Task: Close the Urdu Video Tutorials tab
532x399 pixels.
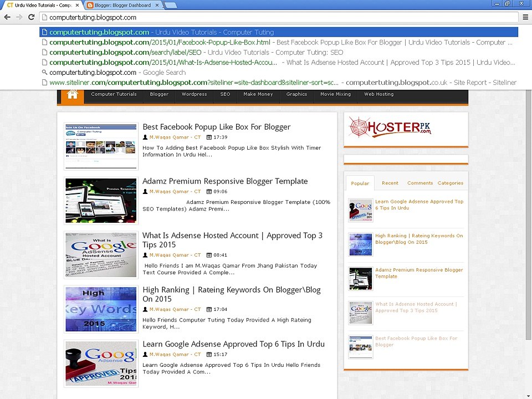Action: click(78, 5)
